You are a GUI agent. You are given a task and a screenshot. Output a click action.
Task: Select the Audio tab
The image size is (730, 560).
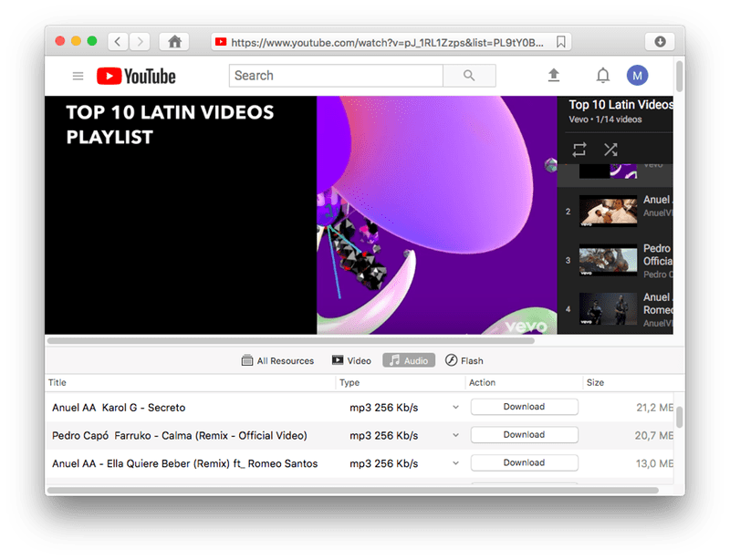click(x=408, y=360)
